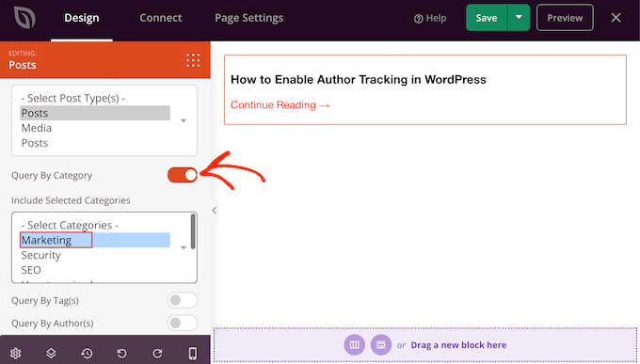Enable Query By Tag(s) toggle
640x364 pixels.
click(x=182, y=300)
